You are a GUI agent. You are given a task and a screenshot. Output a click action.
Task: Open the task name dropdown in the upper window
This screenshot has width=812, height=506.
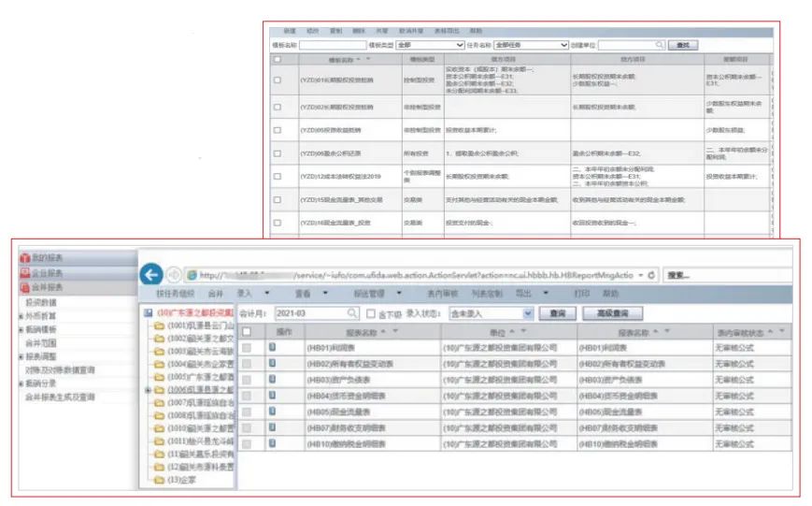(531, 45)
